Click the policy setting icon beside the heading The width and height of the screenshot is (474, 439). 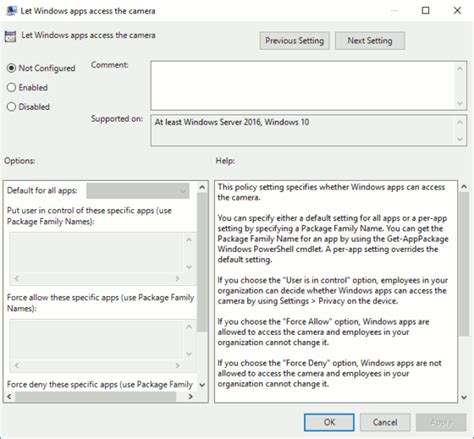pyautogui.click(x=10, y=36)
